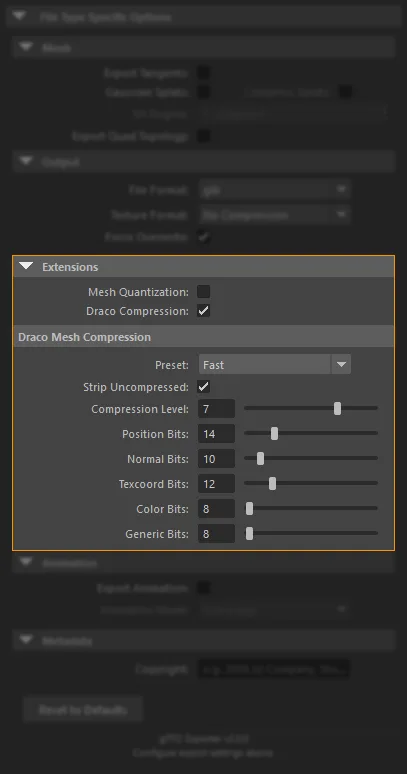Toggle the Export Tangents checkbox
The width and height of the screenshot is (407, 774).
click(x=203, y=73)
